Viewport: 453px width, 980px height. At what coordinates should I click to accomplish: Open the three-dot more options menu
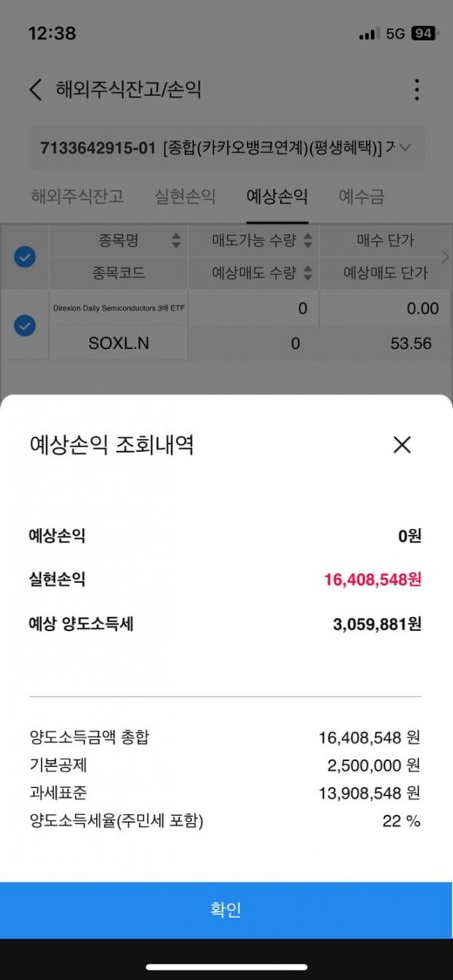[x=416, y=90]
